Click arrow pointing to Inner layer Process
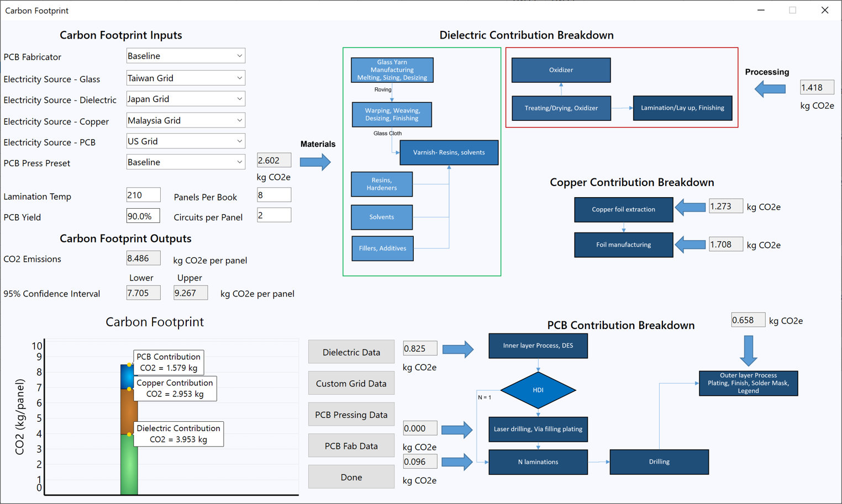 (457, 349)
